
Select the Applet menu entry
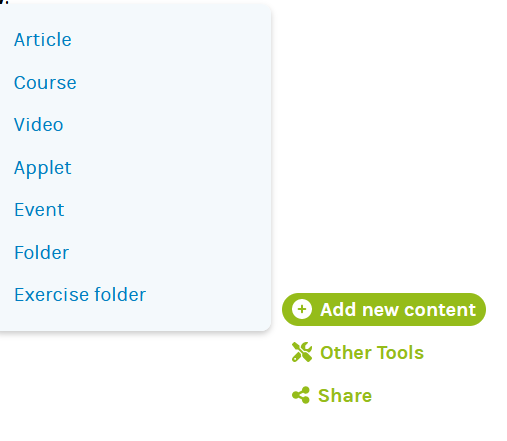point(43,168)
